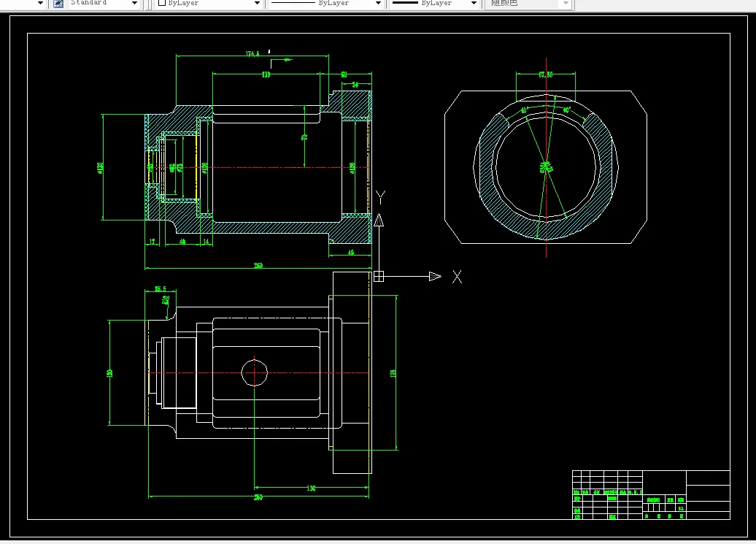Select the bottom view overall length dimension
This screenshot has height=544, width=756.
coord(258,497)
